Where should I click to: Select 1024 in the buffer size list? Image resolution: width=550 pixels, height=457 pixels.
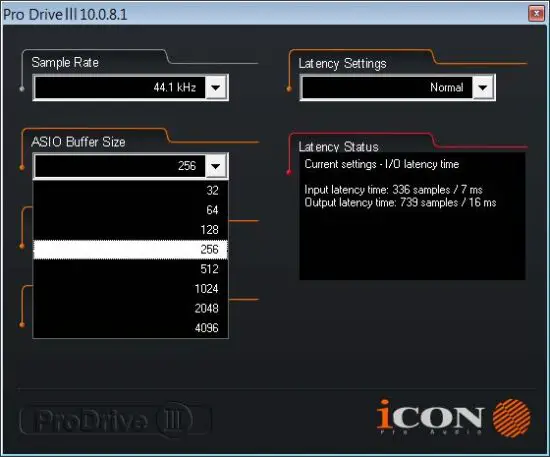[130, 289]
